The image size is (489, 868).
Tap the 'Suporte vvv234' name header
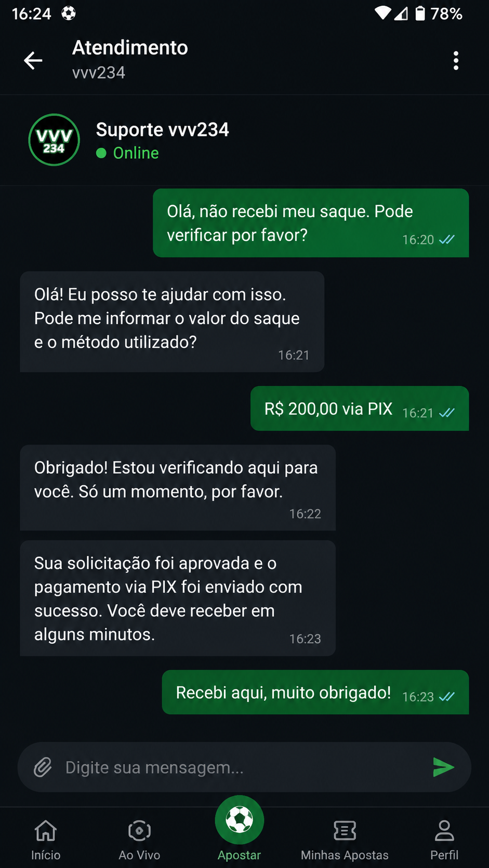coord(162,130)
